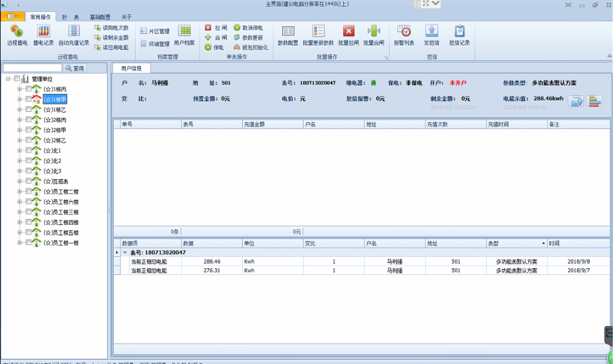Click the refresh icon beside 电能示值
Screen dimensions: 613x364
[x=576, y=101]
